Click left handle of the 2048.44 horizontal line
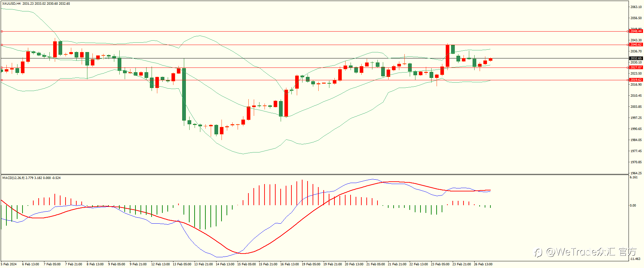Image resolution: width=644 pixels, height=268 pixels. click(x=2, y=31)
